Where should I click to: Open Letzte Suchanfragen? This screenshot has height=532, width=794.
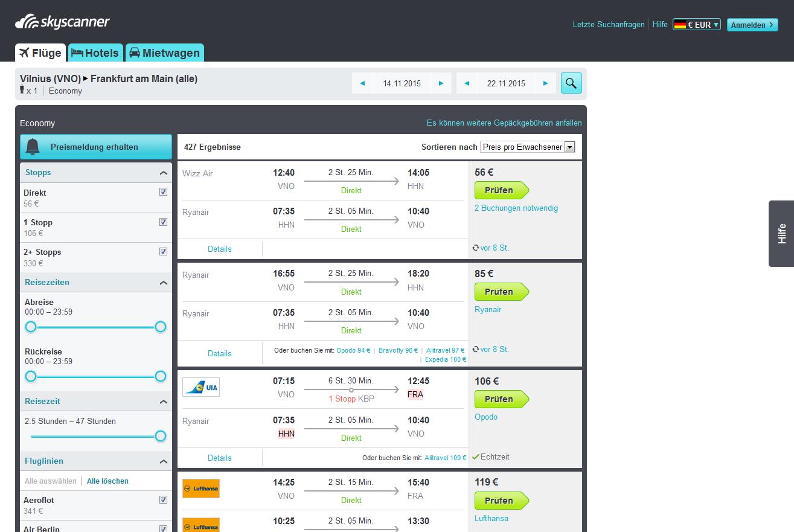click(609, 25)
